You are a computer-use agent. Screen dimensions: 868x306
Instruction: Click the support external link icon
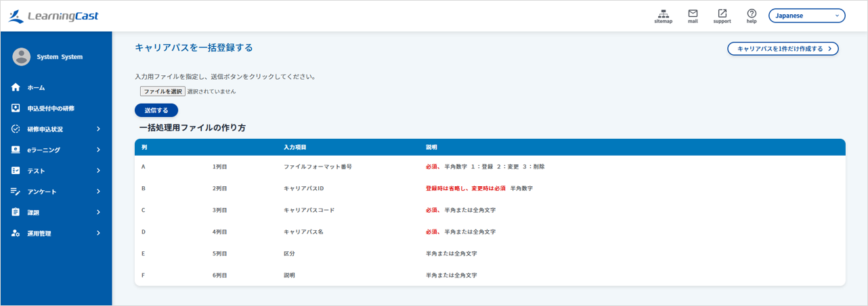[722, 14]
